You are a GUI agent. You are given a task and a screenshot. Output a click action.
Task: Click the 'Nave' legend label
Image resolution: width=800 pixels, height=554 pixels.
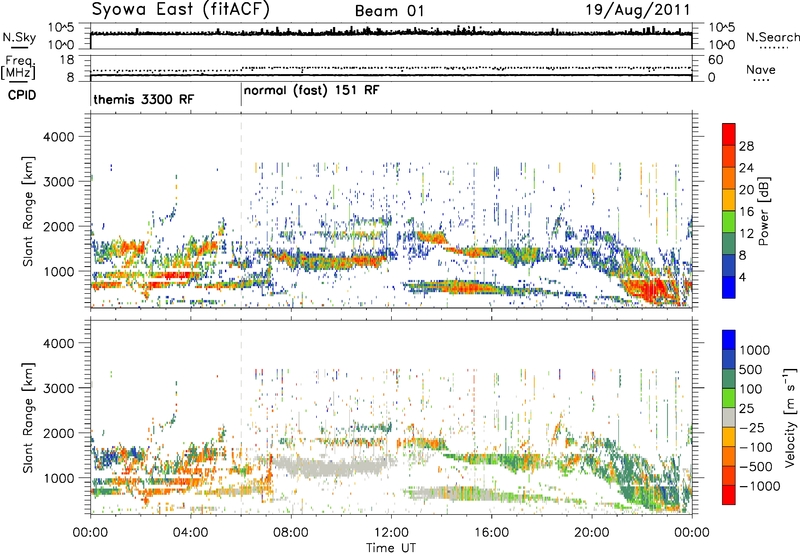tap(761, 69)
